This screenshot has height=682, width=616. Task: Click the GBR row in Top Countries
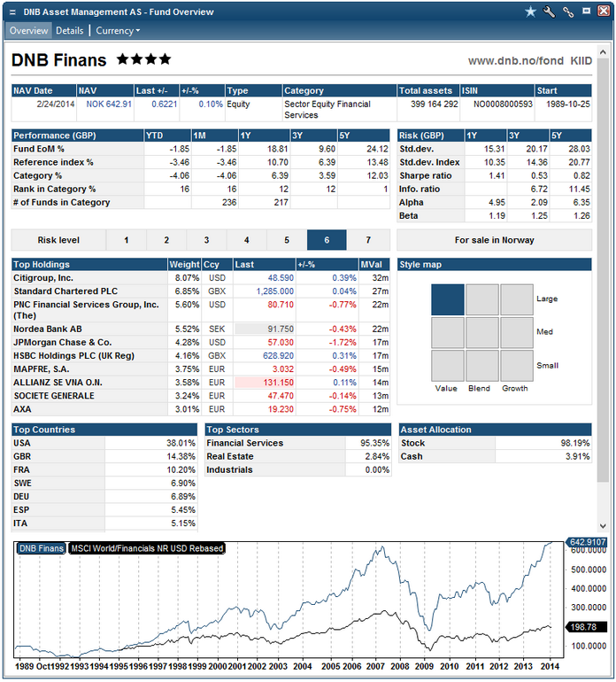tap(104, 456)
